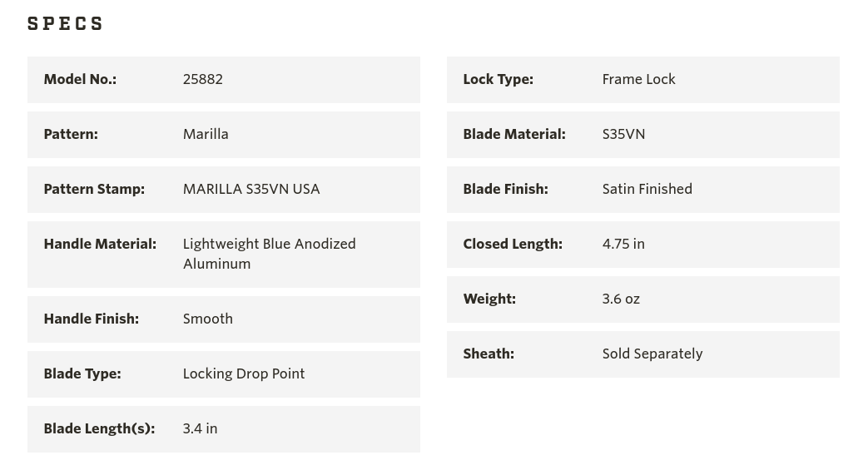The height and width of the screenshot is (470, 868).
Task: Click the Lock Type value Frame Lock
Action: [639, 79]
